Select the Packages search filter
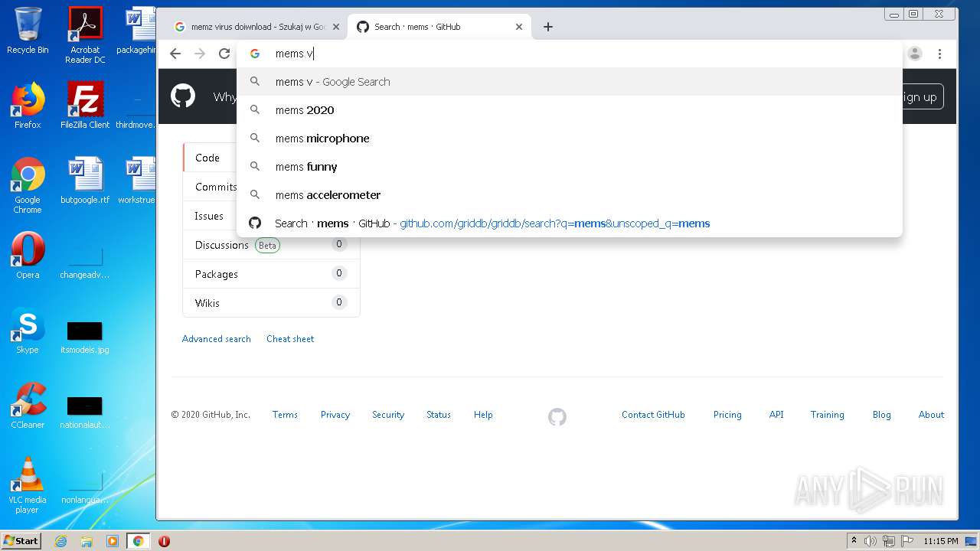 pos(271,274)
